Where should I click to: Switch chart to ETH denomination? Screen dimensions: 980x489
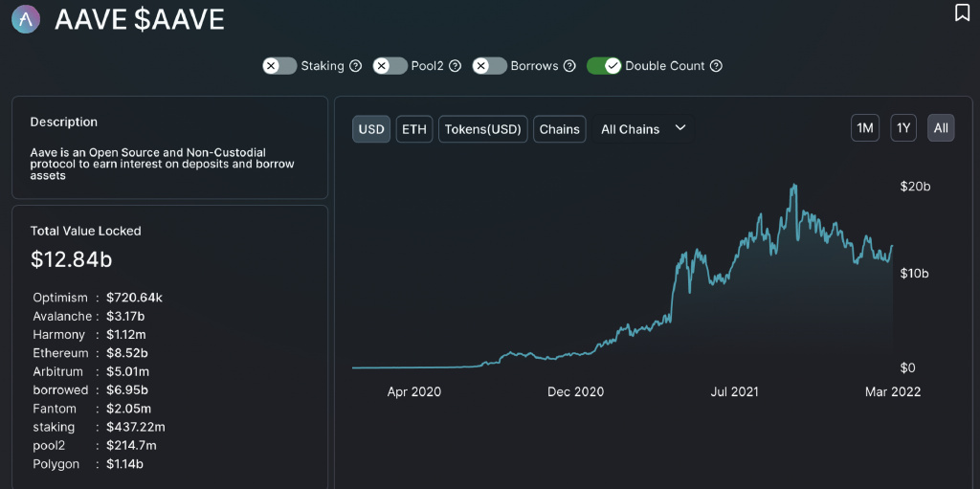pyautogui.click(x=414, y=129)
